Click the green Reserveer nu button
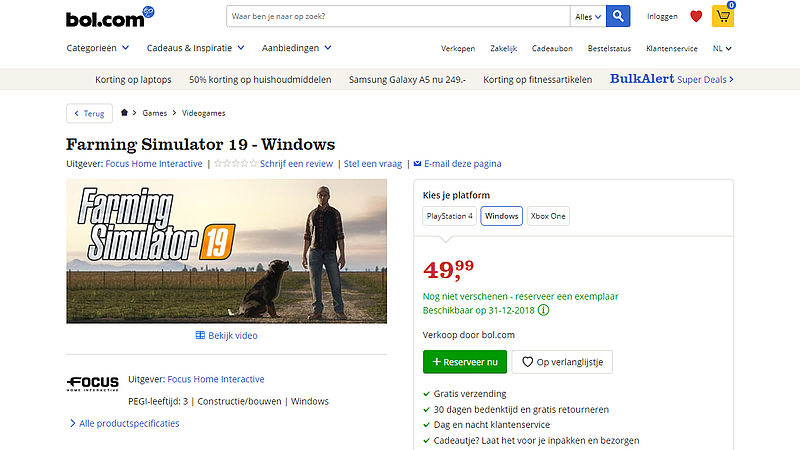This screenshot has height=450, width=800. [x=465, y=362]
